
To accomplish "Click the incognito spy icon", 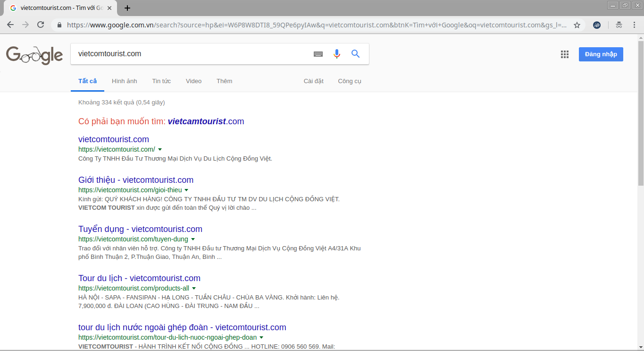I will (619, 25).
